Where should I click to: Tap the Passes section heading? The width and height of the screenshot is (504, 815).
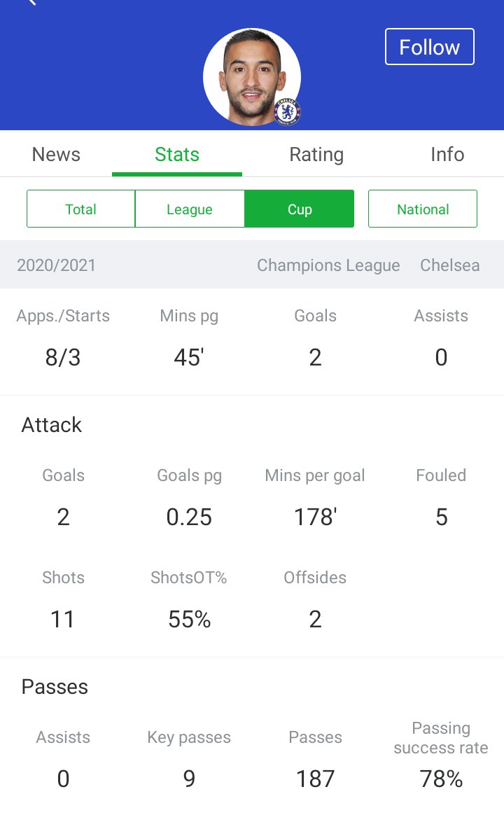pyautogui.click(x=55, y=687)
